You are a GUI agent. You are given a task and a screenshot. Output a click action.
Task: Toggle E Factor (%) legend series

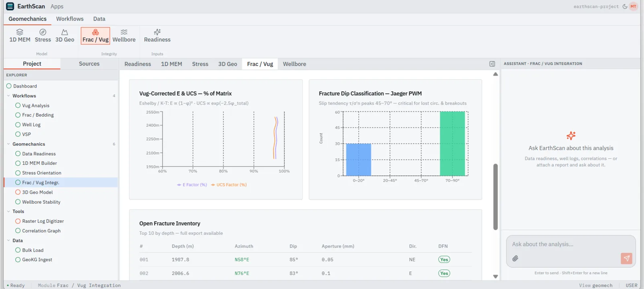192,185
